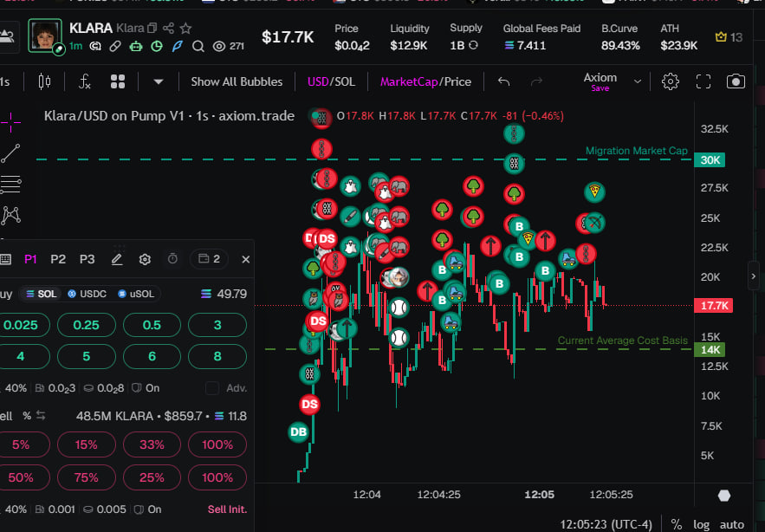Open the 1s timeframe selector
Screen dimensions: 765x532
[5, 81]
